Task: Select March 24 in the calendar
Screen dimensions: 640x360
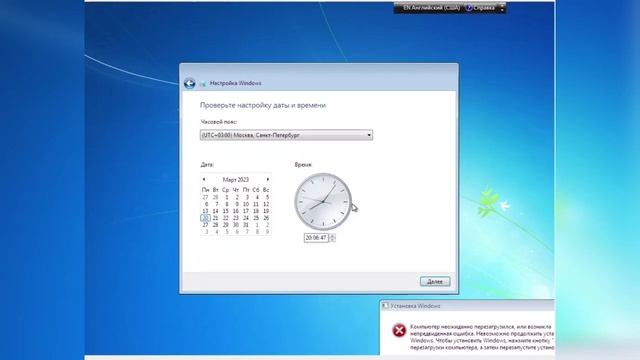Action: (246, 218)
